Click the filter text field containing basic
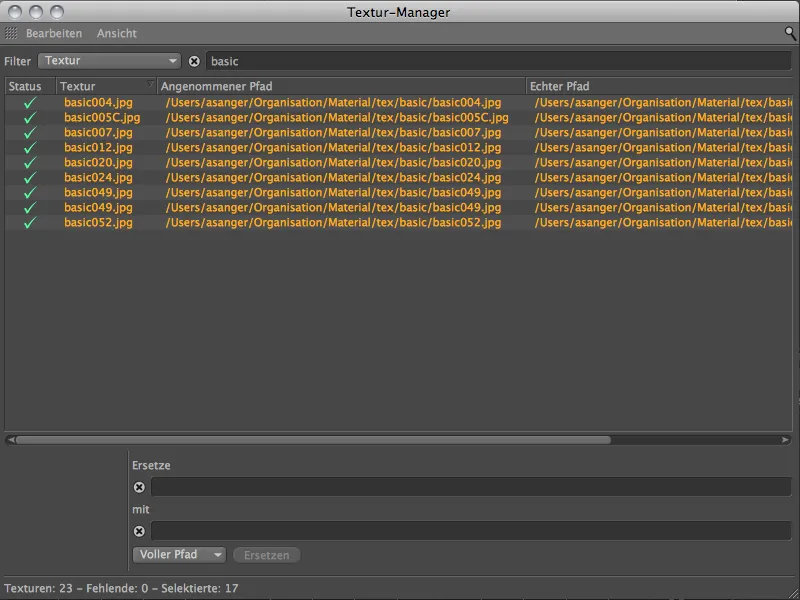This screenshot has width=800, height=600. 498,61
